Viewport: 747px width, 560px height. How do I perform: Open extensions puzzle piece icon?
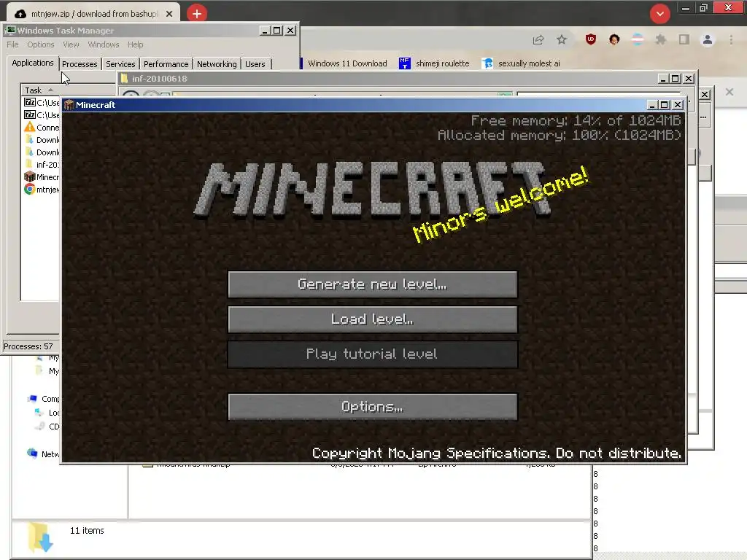660,39
